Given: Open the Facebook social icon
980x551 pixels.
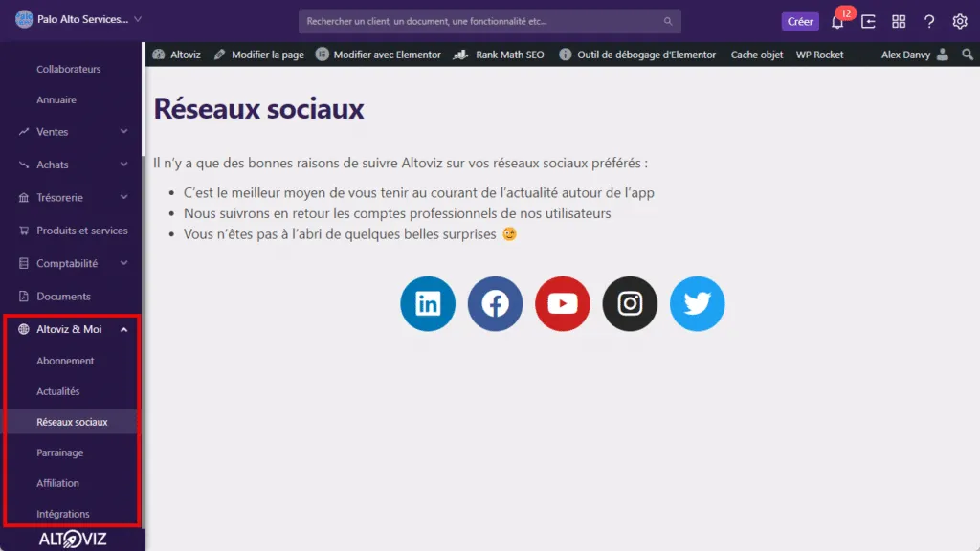Looking at the screenshot, I should (495, 303).
